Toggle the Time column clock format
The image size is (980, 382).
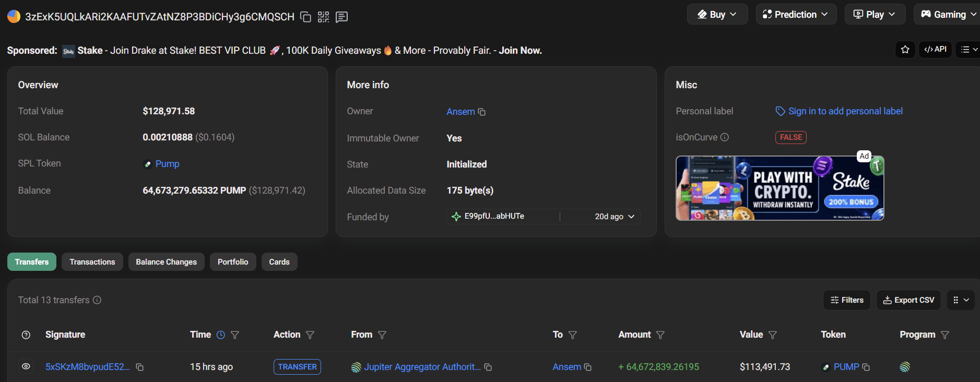pyautogui.click(x=221, y=335)
